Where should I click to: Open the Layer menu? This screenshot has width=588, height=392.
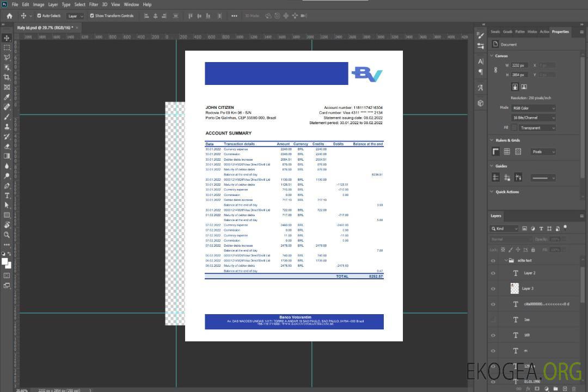tap(53, 4)
